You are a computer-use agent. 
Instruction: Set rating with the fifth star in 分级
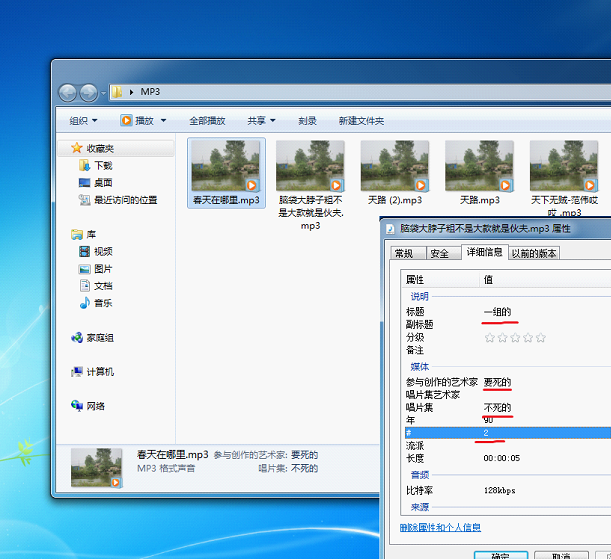540,337
